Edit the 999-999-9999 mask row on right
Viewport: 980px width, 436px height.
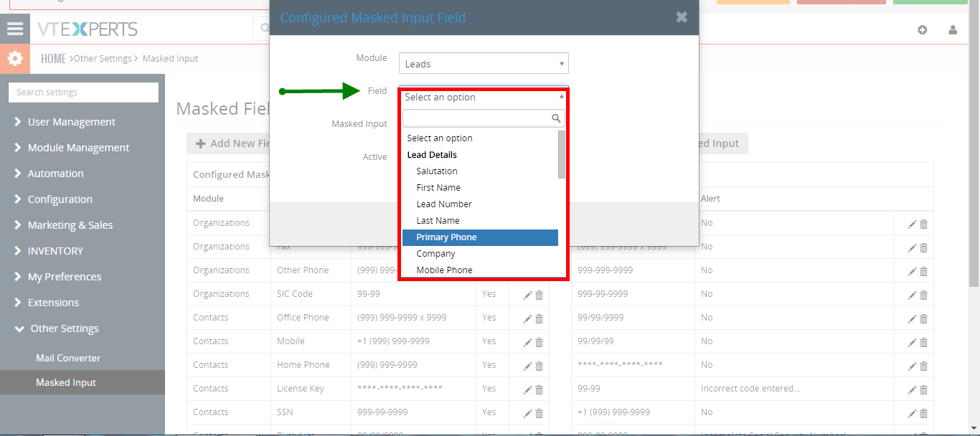[x=912, y=271]
